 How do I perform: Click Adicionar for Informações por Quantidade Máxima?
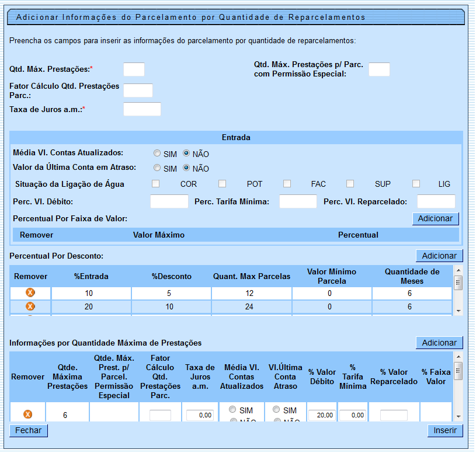pos(439,343)
